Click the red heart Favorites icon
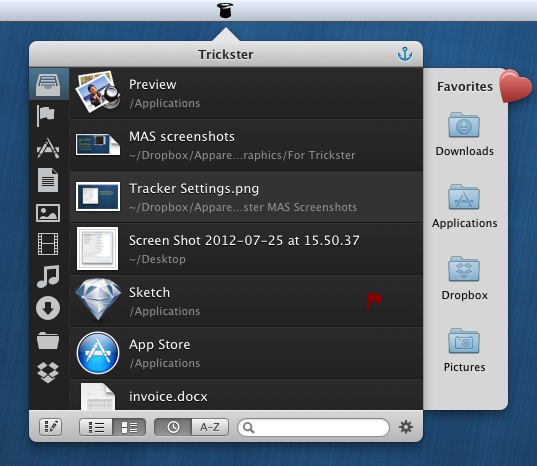Image resolution: width=537 pixels, height=466 pixels. 515,86
